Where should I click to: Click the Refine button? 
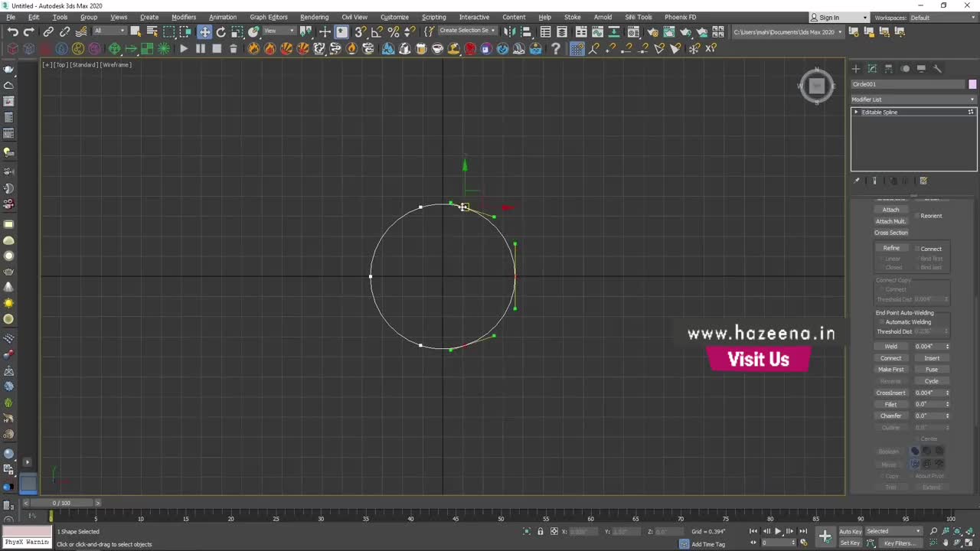[x=891, y=248]
